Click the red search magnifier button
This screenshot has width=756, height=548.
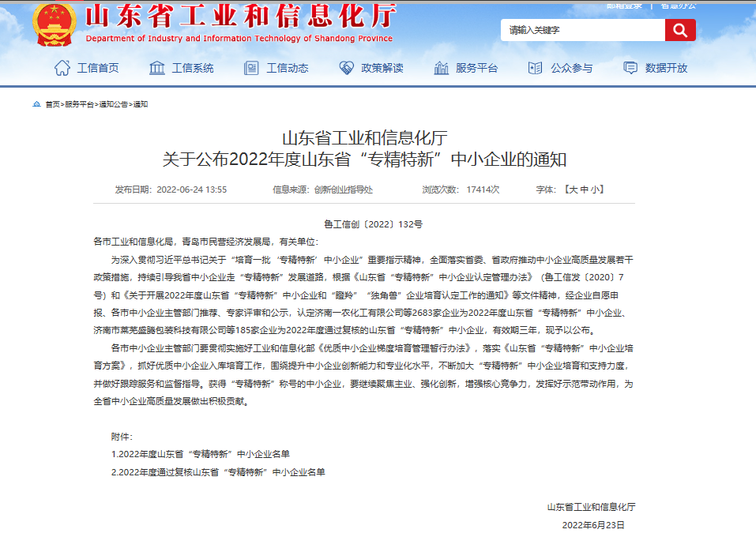680,30
